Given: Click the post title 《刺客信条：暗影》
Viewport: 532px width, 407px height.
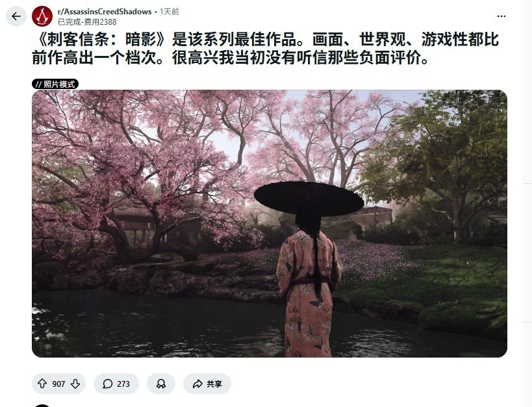Looking at the screenshot, I should click(x=102, y=40).
